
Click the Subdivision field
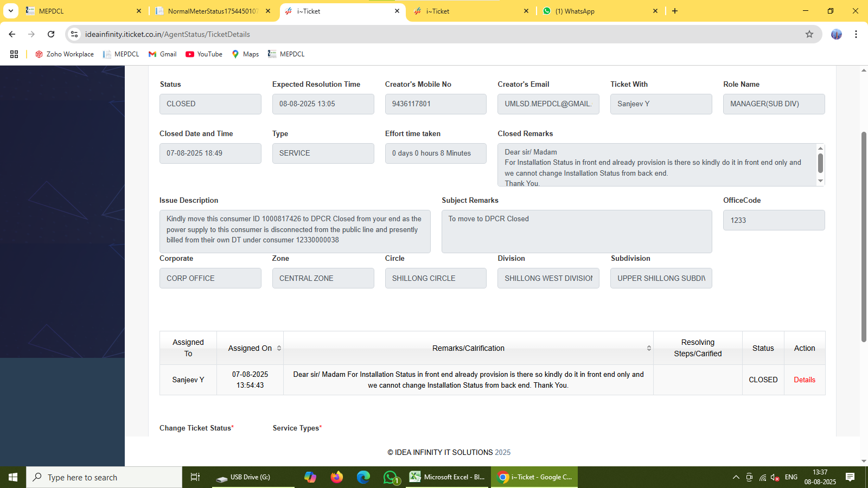point(661,278)
